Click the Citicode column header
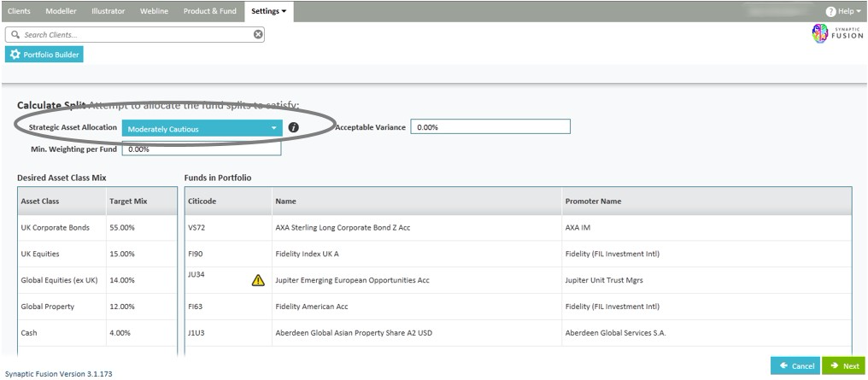Viewport: 868px width, 380px height. [228, 202]
